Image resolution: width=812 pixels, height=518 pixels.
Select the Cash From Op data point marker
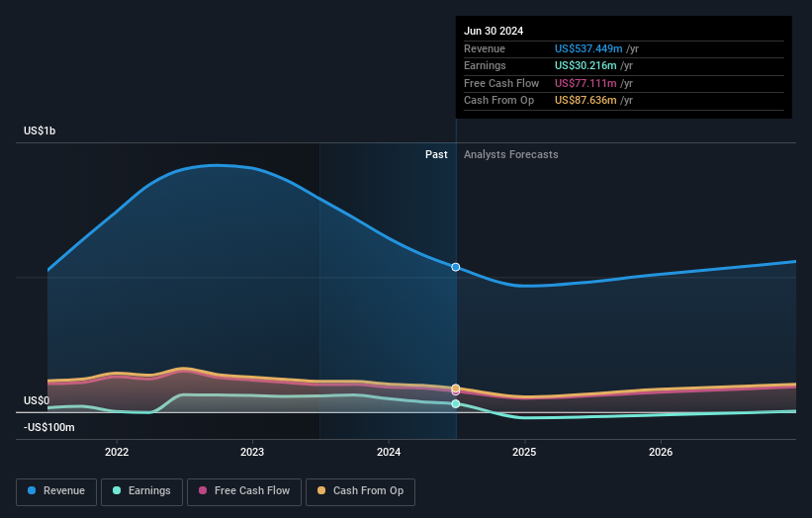click(x=455, y=388)
